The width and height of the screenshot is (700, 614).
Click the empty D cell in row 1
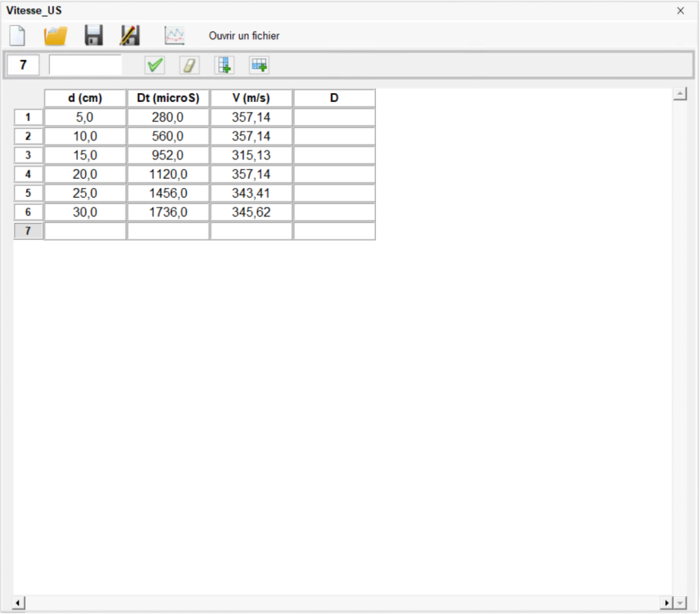point(334,118)
